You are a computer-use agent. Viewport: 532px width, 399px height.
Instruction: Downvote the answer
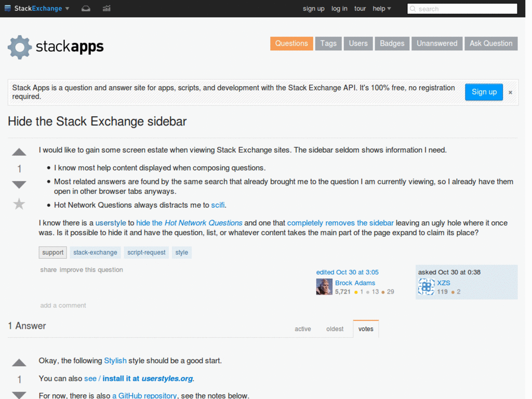19,395
